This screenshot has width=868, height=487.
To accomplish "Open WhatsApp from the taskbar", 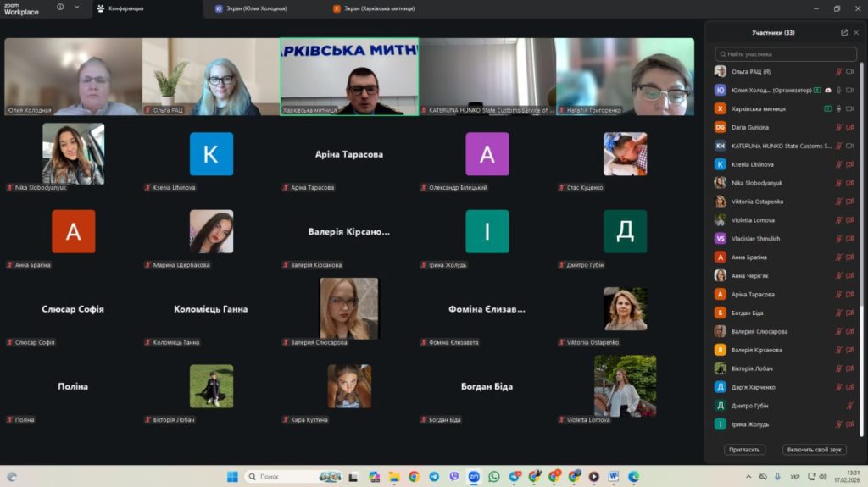I will click(494, 477).
